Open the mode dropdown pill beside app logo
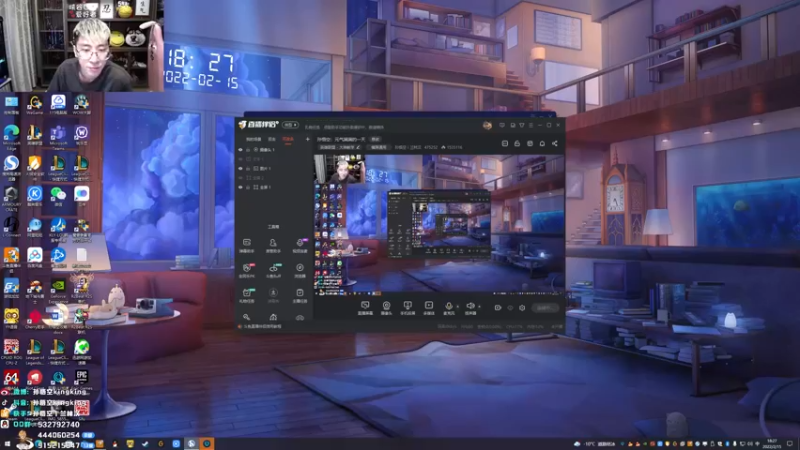Image resolution: width=800 pixels, height=450 pixels. pyautogui.click(x=290, y=125)
